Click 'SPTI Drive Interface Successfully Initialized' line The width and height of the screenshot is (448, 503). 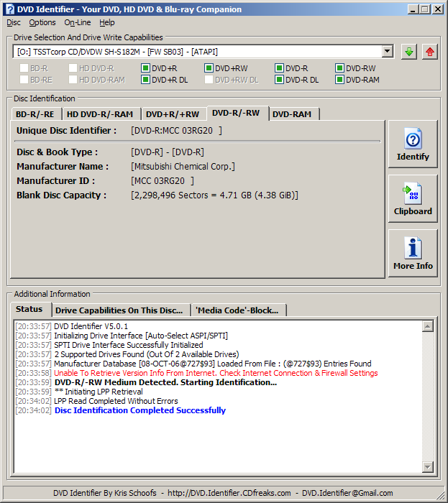coord(129,345)
